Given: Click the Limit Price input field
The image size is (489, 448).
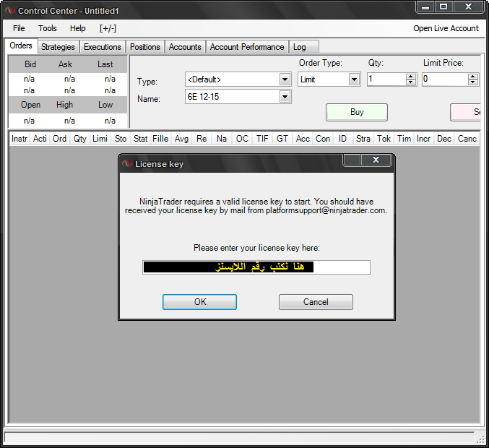Looking at the screenshot, I should click(445, 79).
